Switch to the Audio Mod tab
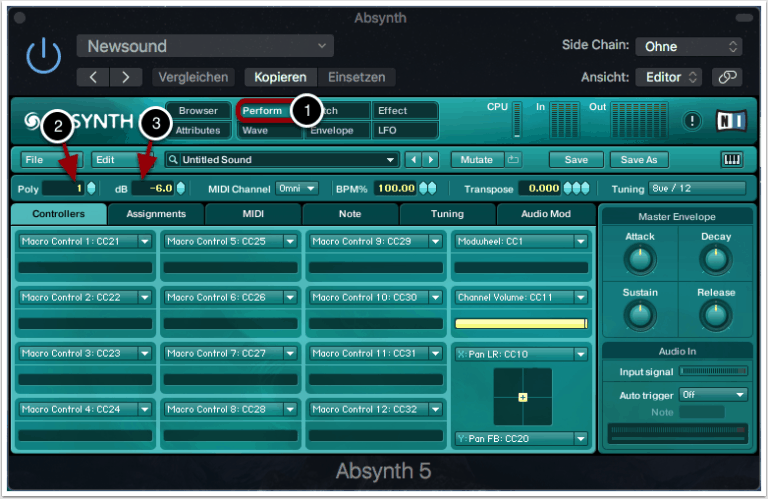The width and height of the screenshot is (768, 499). pyautogui.click(x=545, y=214)
